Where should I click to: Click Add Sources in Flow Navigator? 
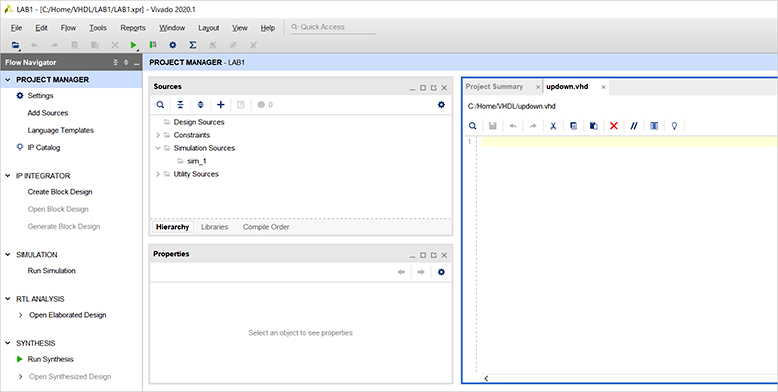point(48,113)
